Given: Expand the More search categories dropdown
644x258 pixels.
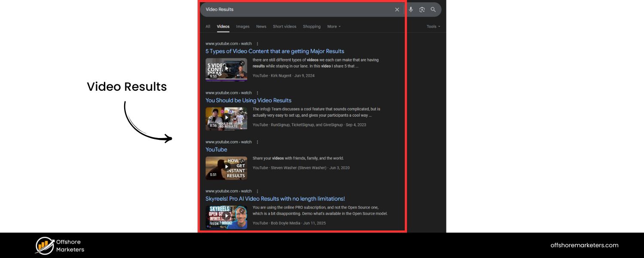Looking at the screenshot, I should pos(334,26).
